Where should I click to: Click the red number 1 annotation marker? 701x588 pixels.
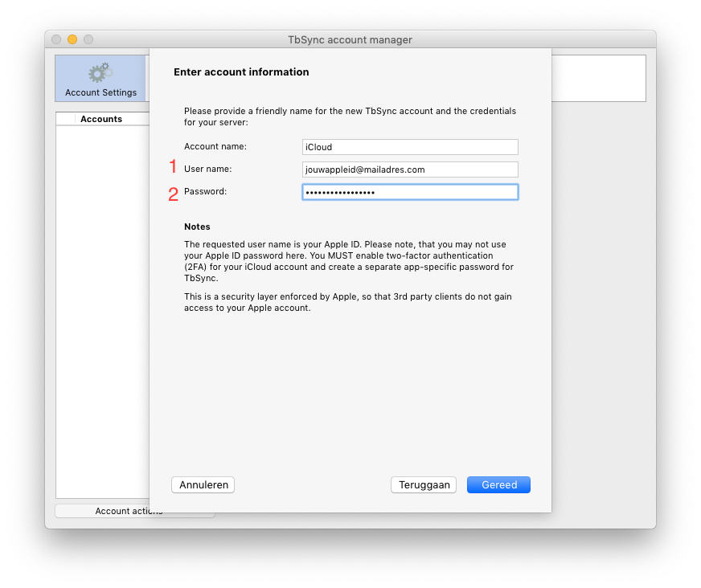pyautogui.click(x=172, y=167)
